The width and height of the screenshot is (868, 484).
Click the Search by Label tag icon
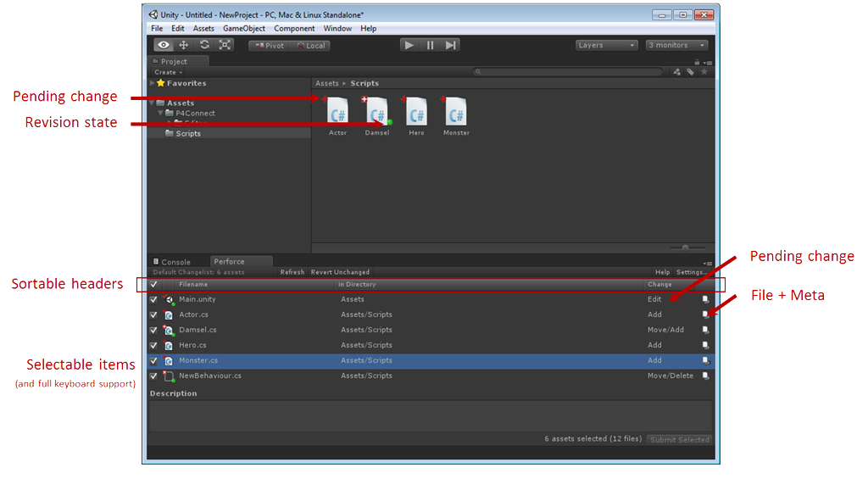[x=690, y=71]
